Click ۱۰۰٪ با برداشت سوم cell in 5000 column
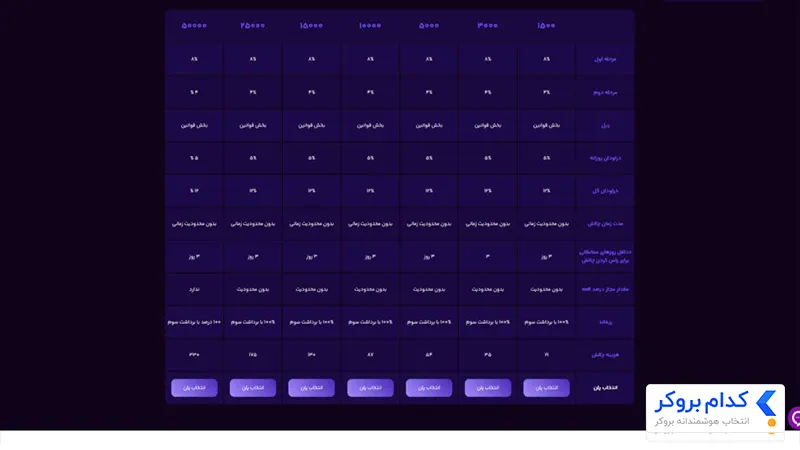The image size is (800, 450). 429,322
